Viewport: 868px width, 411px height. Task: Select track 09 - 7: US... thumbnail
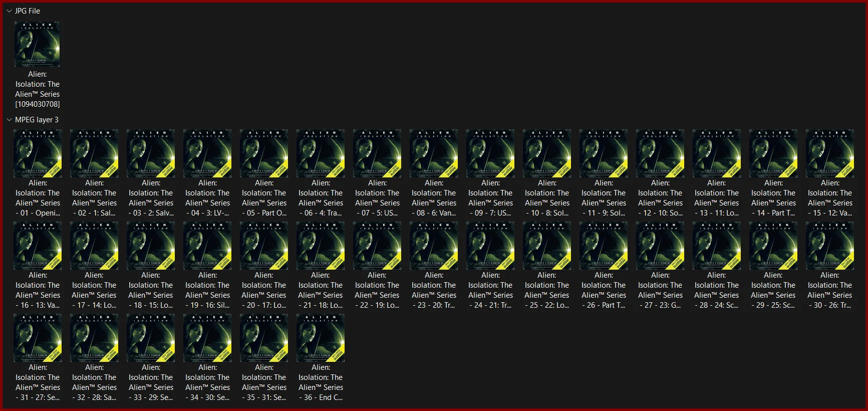(490, 153)
